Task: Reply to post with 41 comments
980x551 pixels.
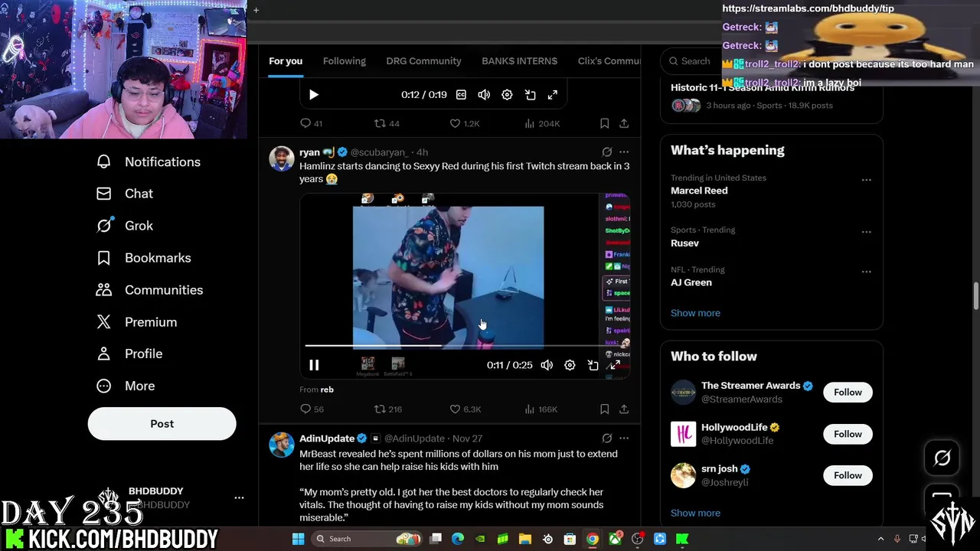Action: [x=311, y=123]
